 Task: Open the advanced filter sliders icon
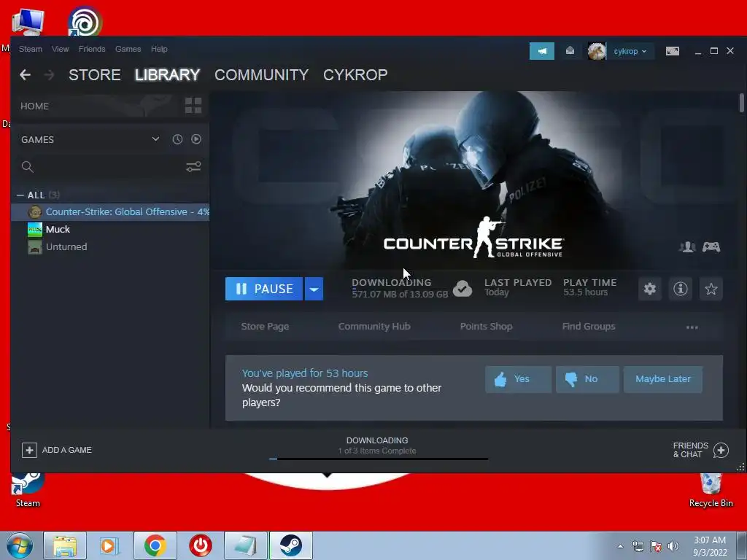pyautogui.click(x=193, y=167)
